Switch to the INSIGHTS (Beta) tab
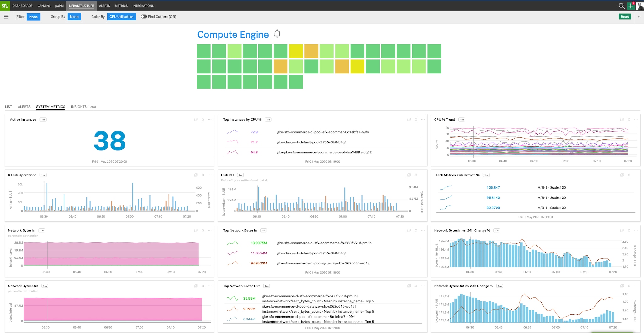Image resolution: width=644 pixels, height=333 pixels. (x=83, y=107)
